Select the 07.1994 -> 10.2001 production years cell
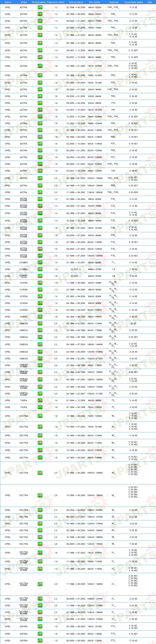The width and height of the screenshot is (156, 644). point(76,263)
